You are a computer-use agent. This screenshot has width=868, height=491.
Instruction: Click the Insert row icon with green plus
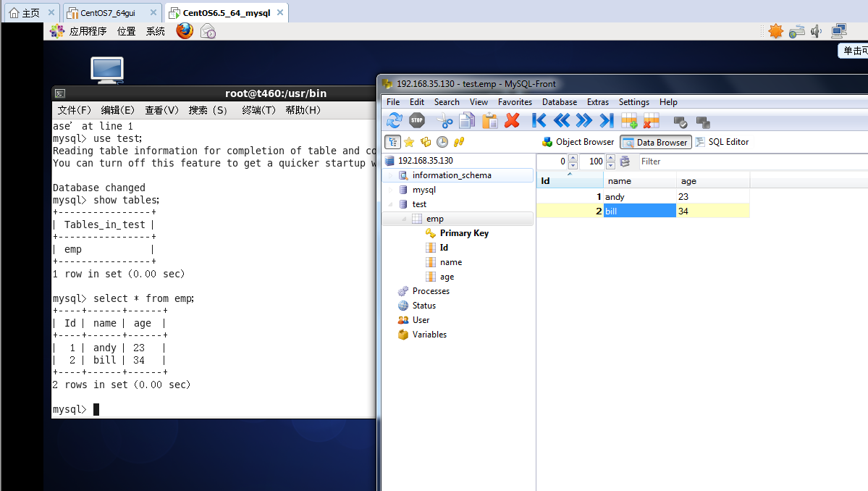629,120
